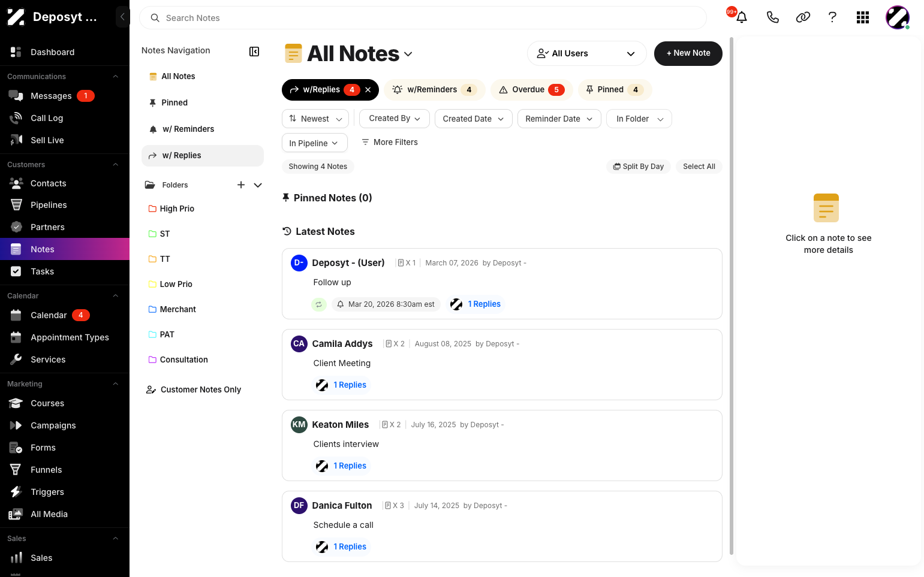Open the apps grid menu
This screenshot has height=577, width=924.
click(863, 17)
